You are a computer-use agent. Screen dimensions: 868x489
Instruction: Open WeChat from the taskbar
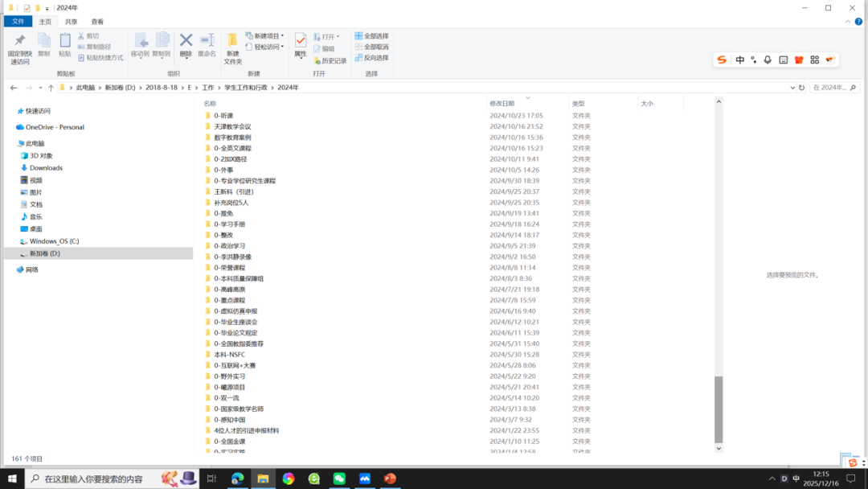click(339, 479)
